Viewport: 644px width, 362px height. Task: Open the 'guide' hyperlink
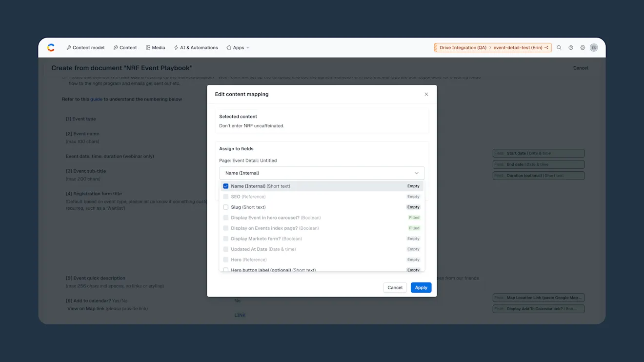coord(96,99)
